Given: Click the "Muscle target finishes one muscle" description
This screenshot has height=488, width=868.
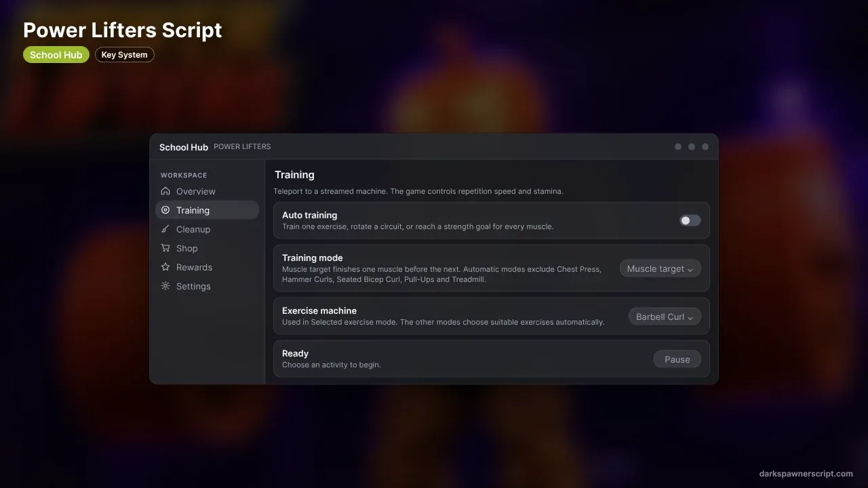Looking at the screenshot, I should point(441,274).
